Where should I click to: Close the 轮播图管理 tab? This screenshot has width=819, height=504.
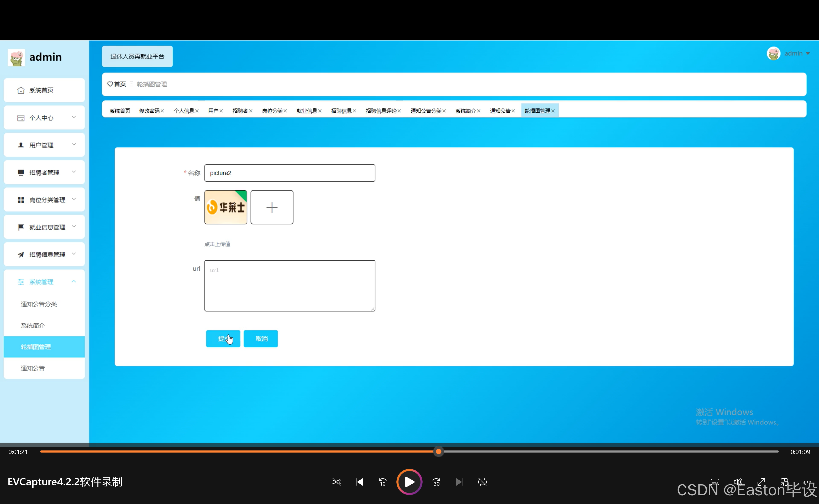pyautogui.click(x=553, y=111)
